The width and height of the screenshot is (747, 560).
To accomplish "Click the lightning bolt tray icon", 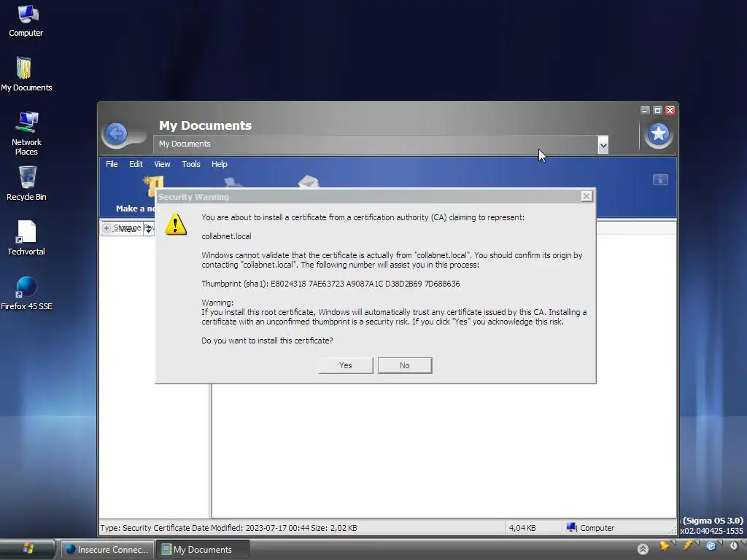I will point(688,546).
